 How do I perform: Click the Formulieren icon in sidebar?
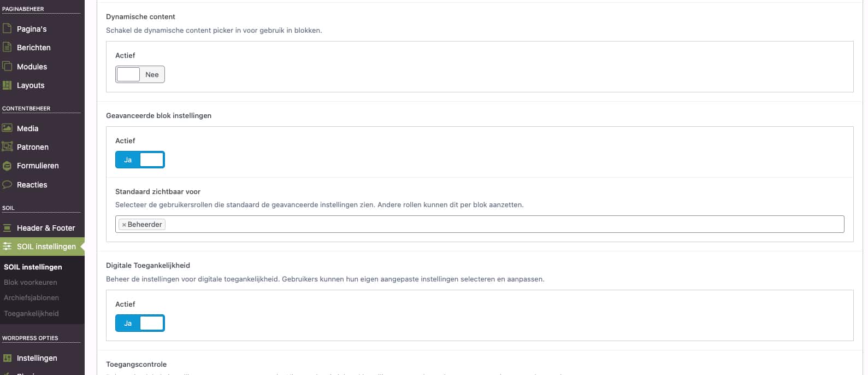coord(7,166)
